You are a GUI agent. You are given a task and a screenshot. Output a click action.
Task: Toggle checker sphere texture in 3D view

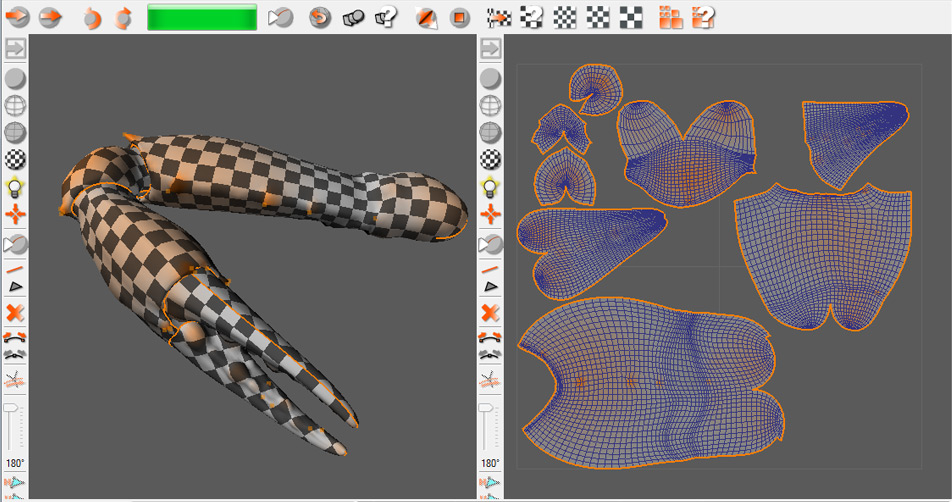coord(15,159)
